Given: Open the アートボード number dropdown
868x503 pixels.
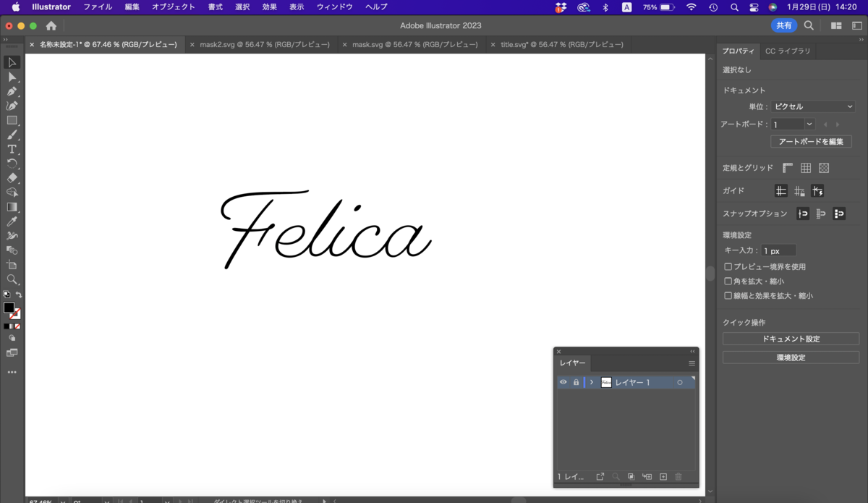Looking at the screenshot, I should click(x=809, y=124).
